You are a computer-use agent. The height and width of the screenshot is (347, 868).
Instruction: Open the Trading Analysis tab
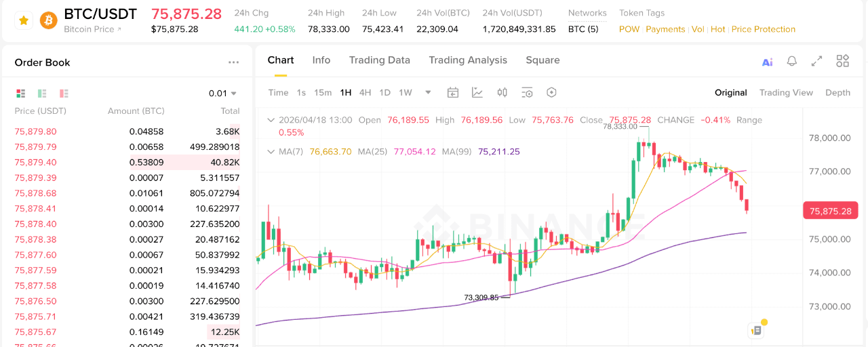pos(468,60)
